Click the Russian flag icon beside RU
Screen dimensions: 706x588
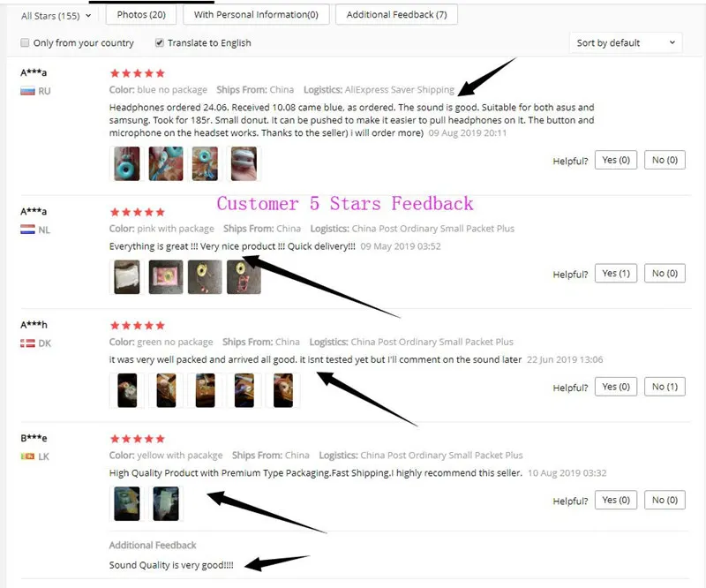tap(27, 92)
